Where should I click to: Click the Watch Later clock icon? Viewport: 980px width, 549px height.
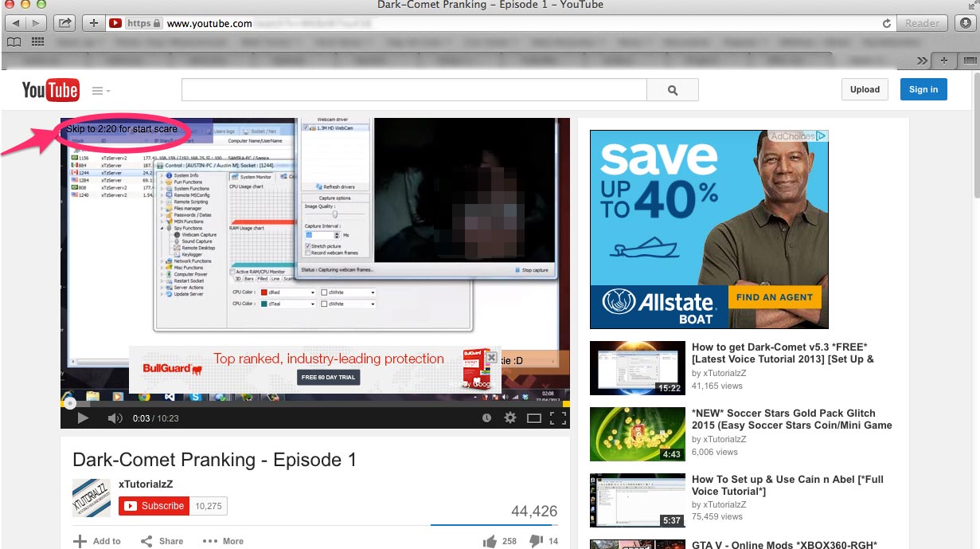tap(486, 418)
